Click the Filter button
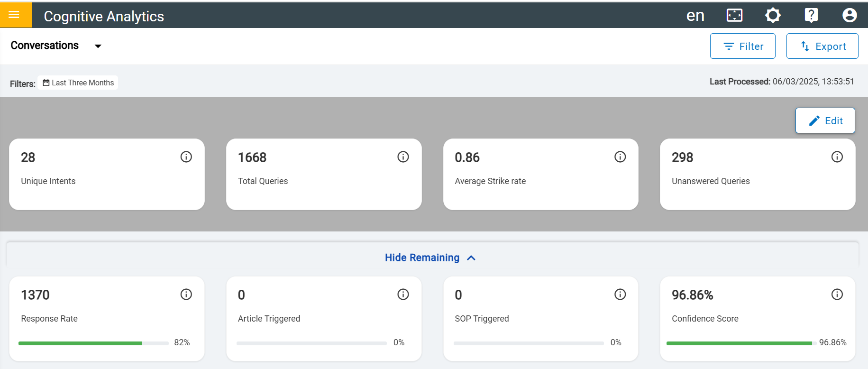868x369 pixels. pos(742,46)
